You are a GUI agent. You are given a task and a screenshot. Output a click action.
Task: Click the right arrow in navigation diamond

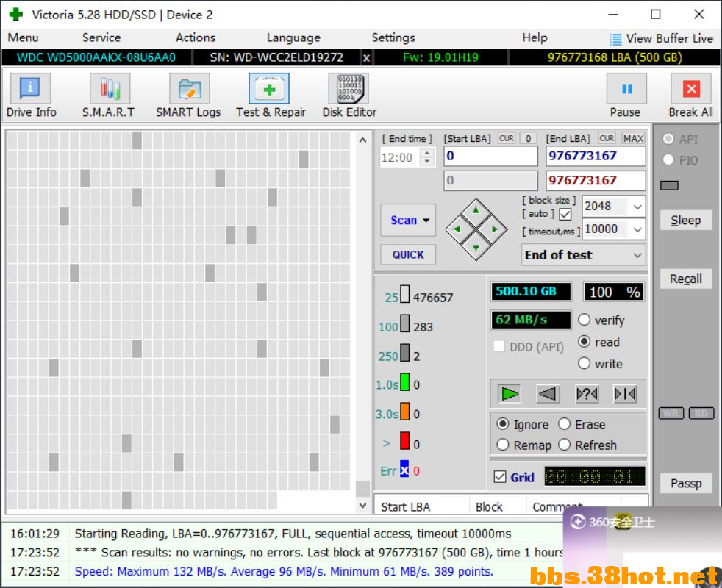[495, 229]
